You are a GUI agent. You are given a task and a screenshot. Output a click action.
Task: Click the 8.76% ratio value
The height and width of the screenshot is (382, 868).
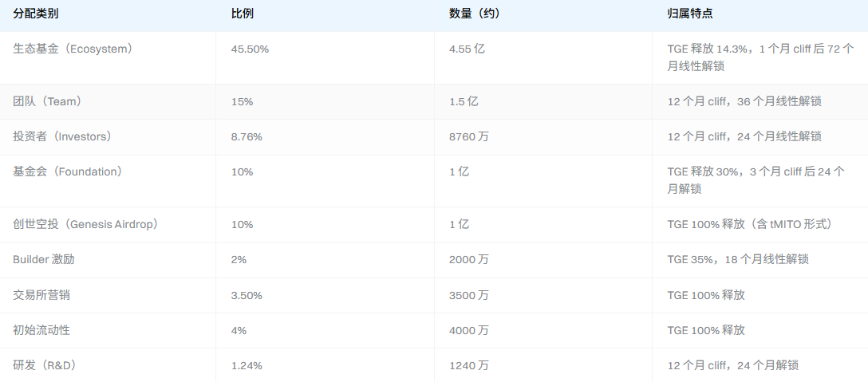pos(247,136)
